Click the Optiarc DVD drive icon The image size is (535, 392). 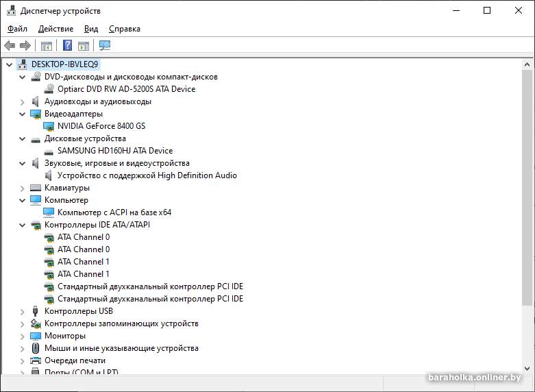49,89
